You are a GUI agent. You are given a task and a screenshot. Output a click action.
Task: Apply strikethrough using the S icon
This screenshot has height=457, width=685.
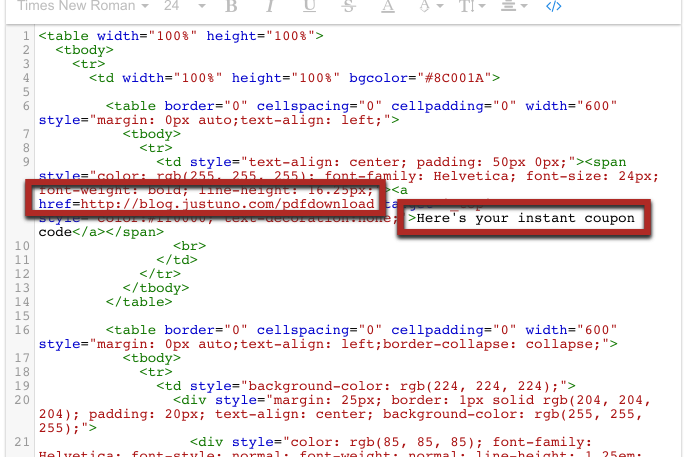348,7
